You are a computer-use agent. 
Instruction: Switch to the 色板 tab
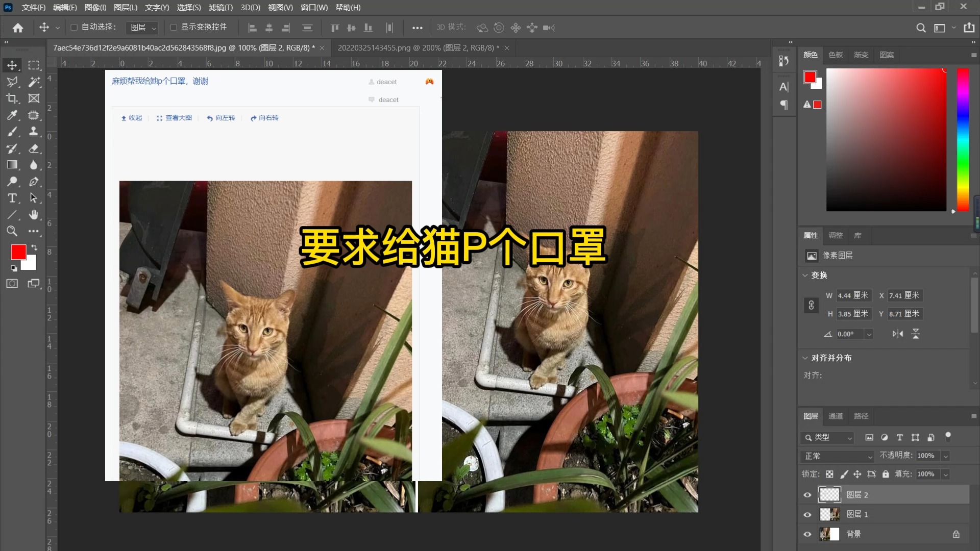click(836, 55)
